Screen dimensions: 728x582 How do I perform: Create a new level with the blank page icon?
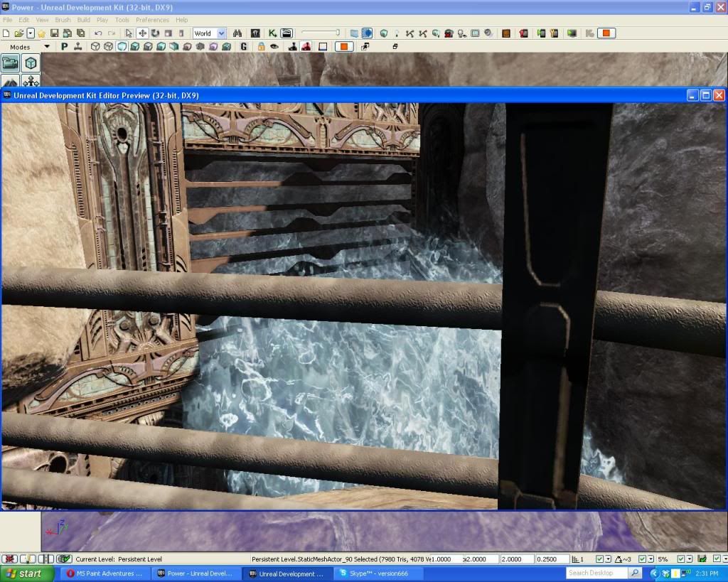pyautogui.click(x=6, y=33)
